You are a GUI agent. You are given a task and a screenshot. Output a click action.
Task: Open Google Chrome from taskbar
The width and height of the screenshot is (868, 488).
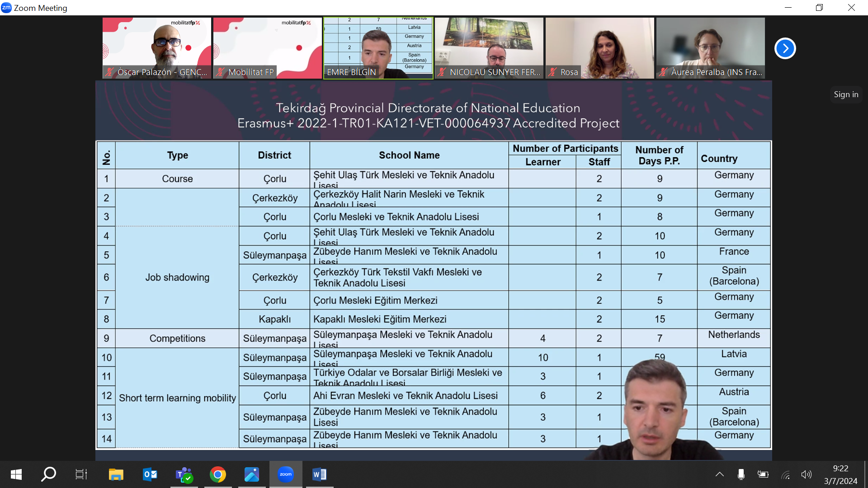(x=218, y=474)
